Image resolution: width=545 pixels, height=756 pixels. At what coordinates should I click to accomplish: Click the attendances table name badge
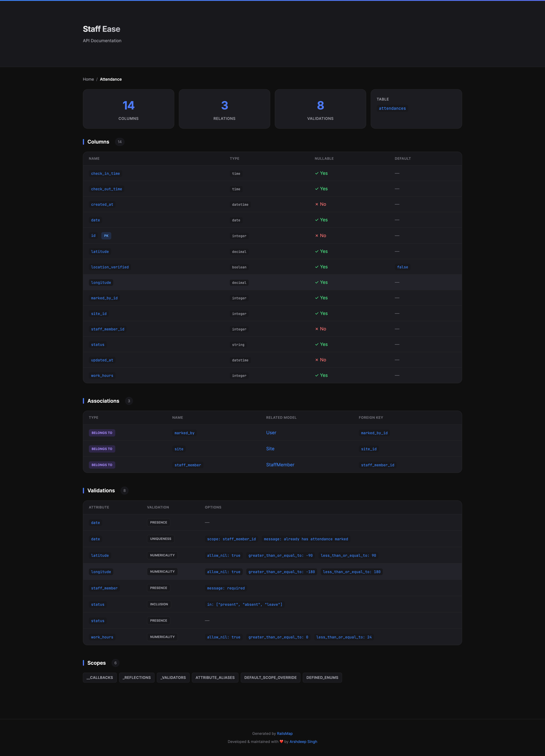[392, 108]
